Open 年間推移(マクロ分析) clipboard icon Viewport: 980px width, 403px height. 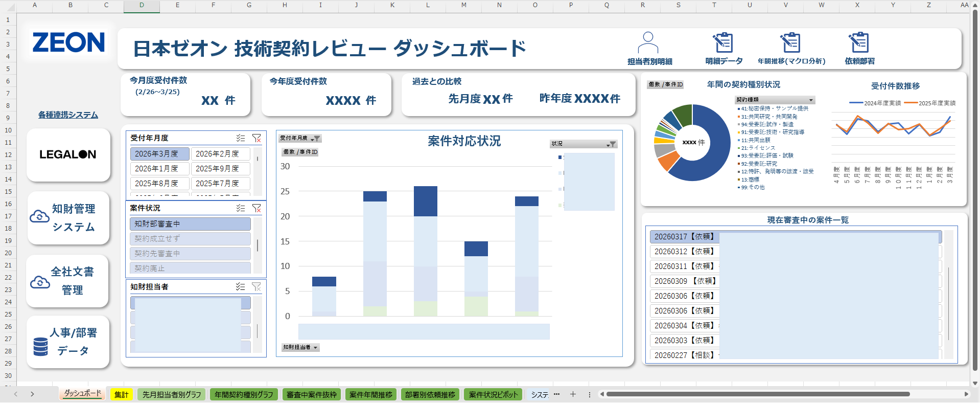(x=790, y=42)
